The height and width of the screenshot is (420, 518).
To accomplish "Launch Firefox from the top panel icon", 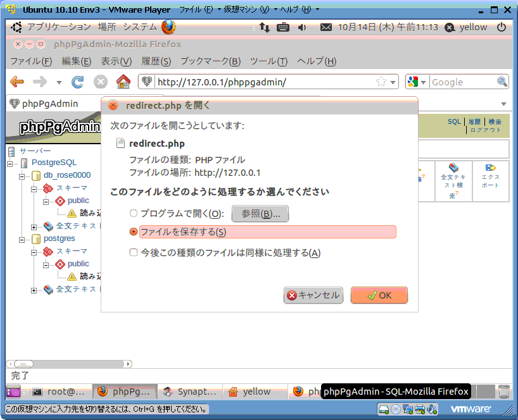I will point(168,27).
